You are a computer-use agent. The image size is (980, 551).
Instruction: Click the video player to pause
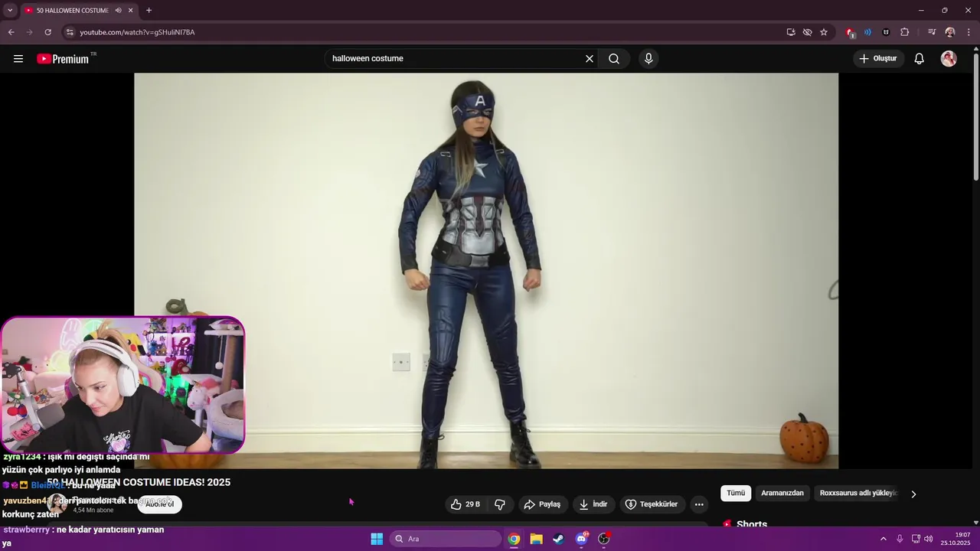pyautogui.click(x=486, y=271)
